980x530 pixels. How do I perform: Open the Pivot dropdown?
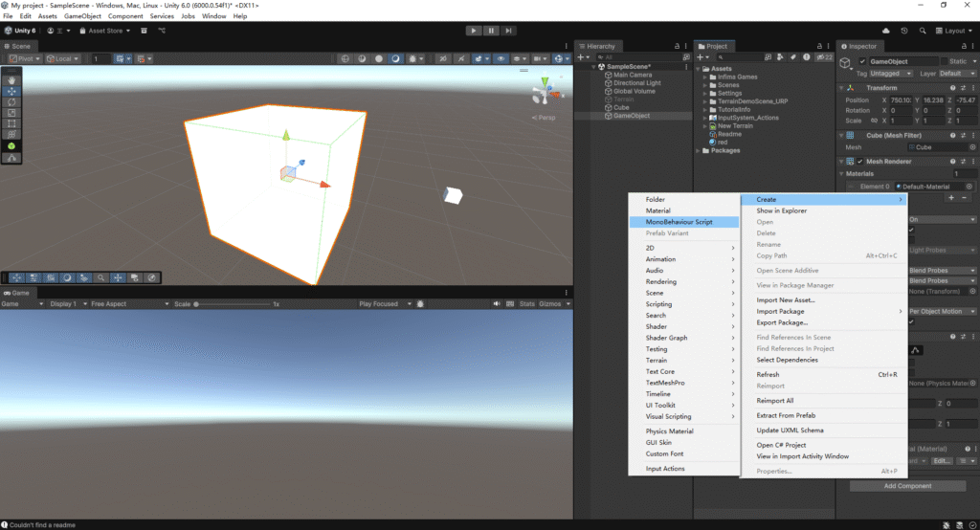(24, 58)
